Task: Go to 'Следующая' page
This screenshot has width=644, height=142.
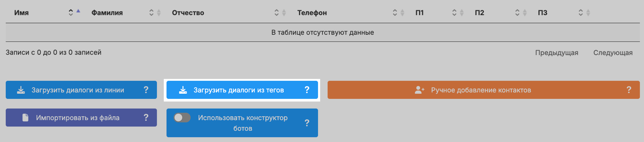Action: [613, 53]
